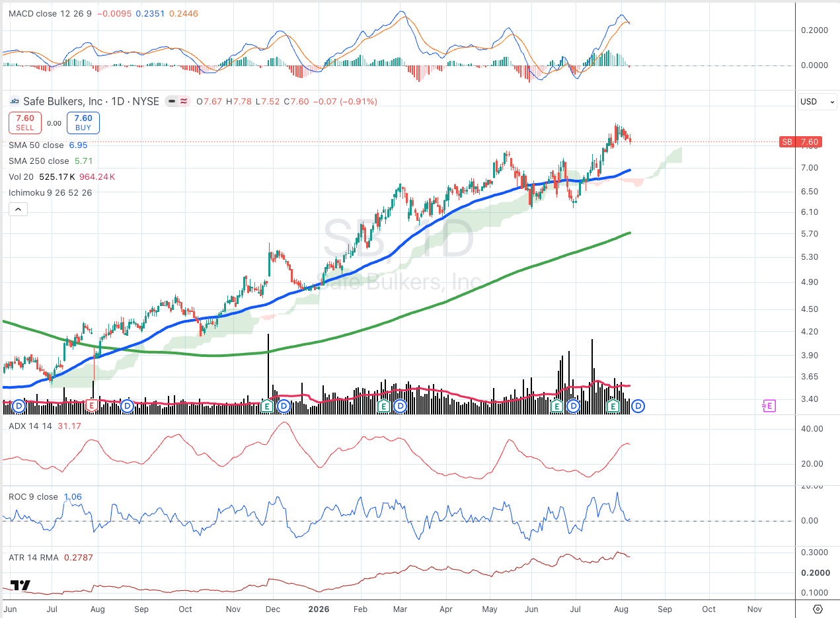Image resolution: width=840 pixels, height=618 pixels.
Task: Click the wavy approximate-data indicator icon
Action: pos(182,101)
